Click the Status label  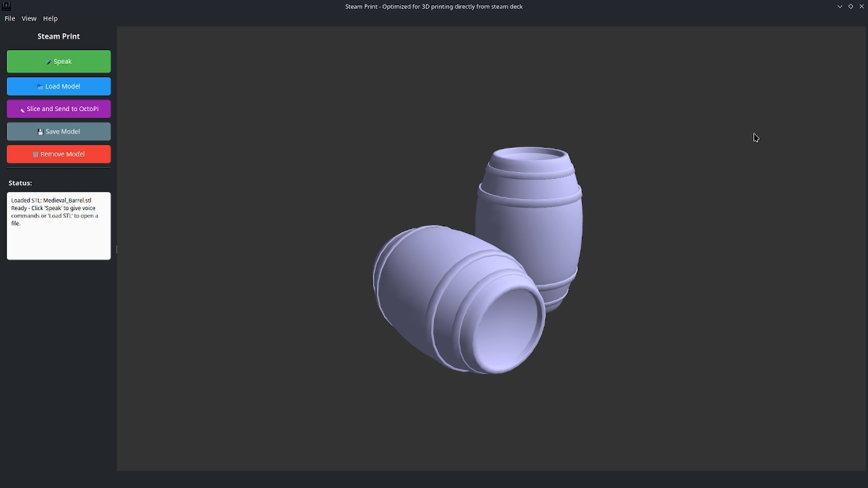[x=20, y=183]
